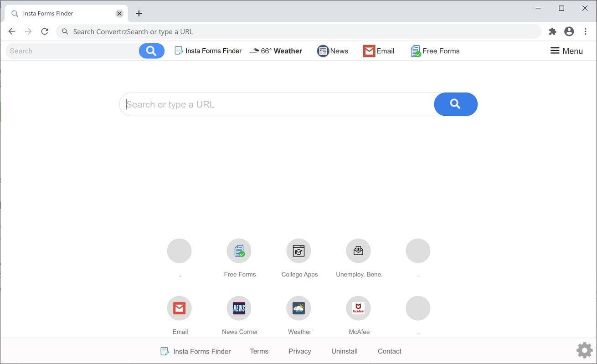
Task: Click the browser forward arrow
Action: [x=28, y=31]
